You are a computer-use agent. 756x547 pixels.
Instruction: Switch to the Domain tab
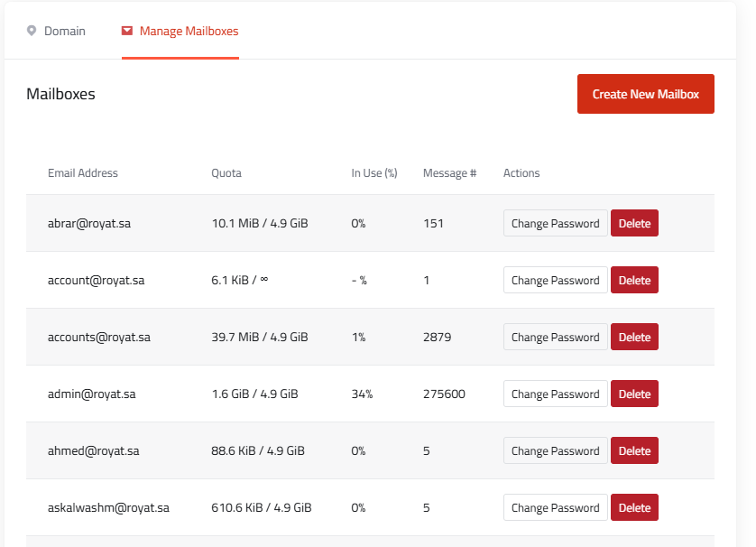64,31
